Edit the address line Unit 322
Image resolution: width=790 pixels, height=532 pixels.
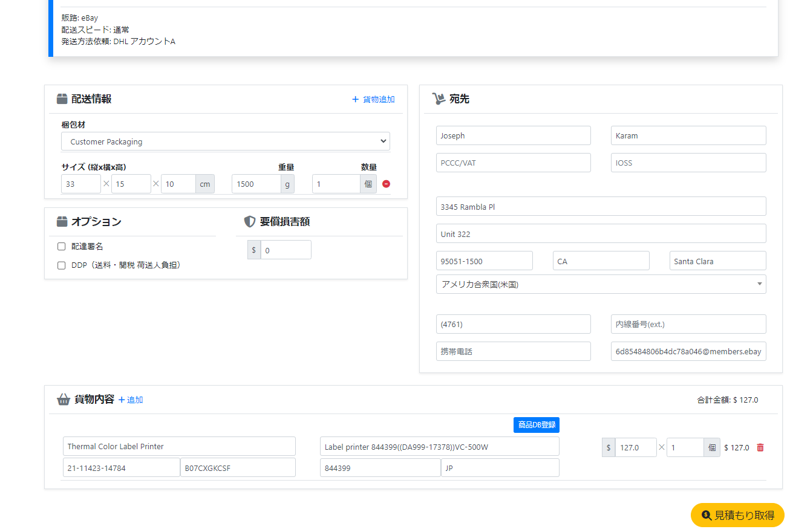coord(601,233)
